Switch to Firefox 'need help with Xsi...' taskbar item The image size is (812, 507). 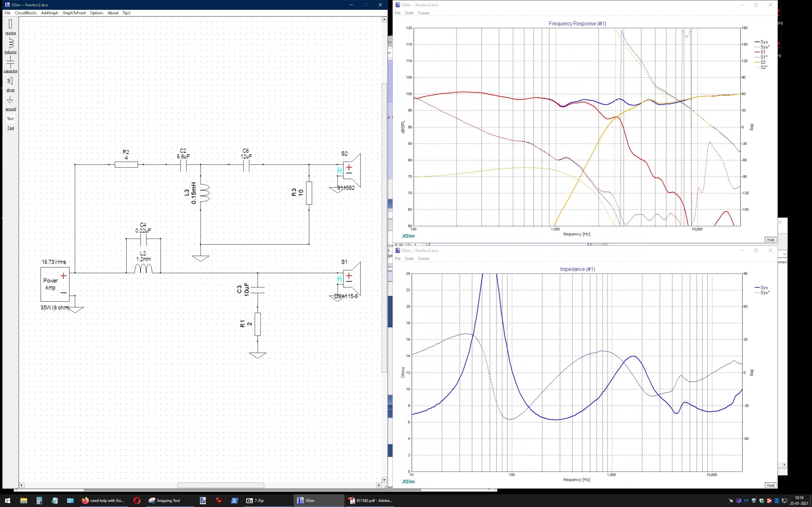pos(103,501)
